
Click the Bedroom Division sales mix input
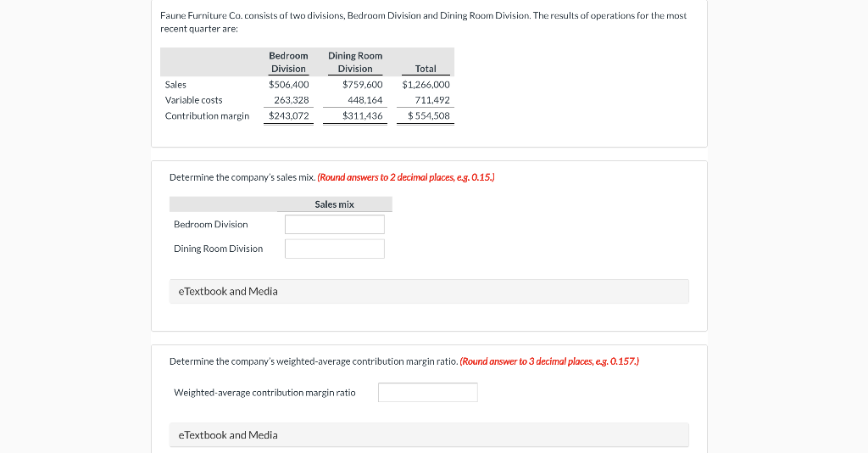click(x=334, y=224)
